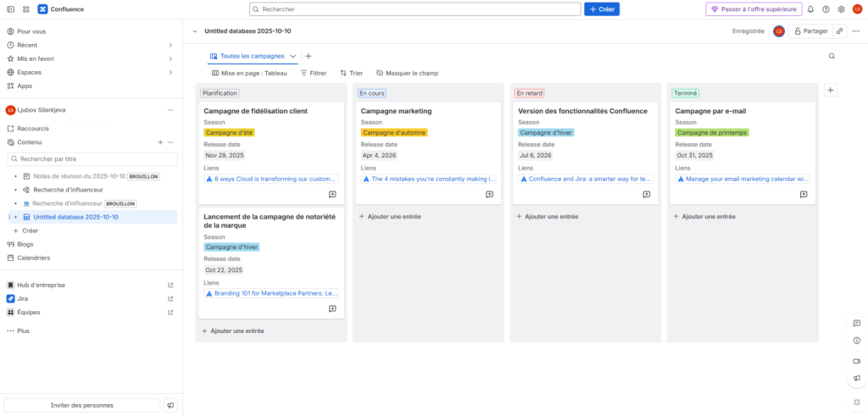Open more options next to Ljubov Silantjeva
This screenshot has height=416, width=868.
[x=170, y=110]
